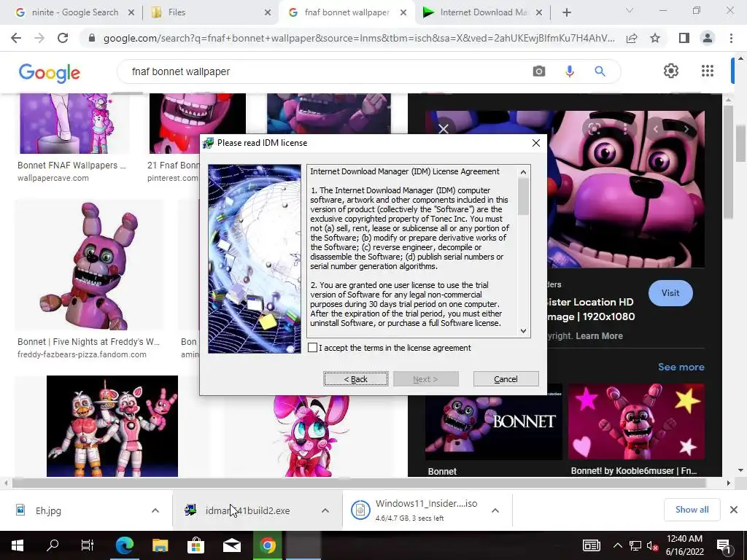Show previous image arrow in preview
Image resolution: width=747 pixels, height=560 pixels.
(656, 129)
